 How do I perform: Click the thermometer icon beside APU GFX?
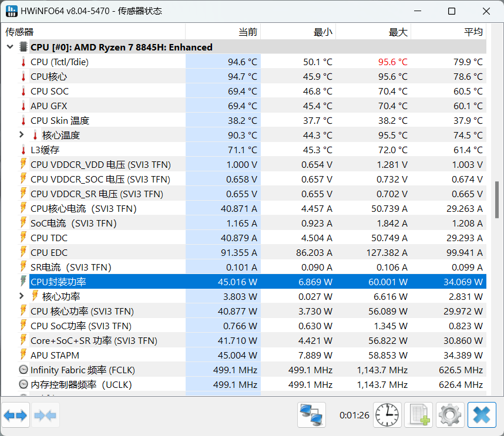pyautogui.click(x=23, y=106)
